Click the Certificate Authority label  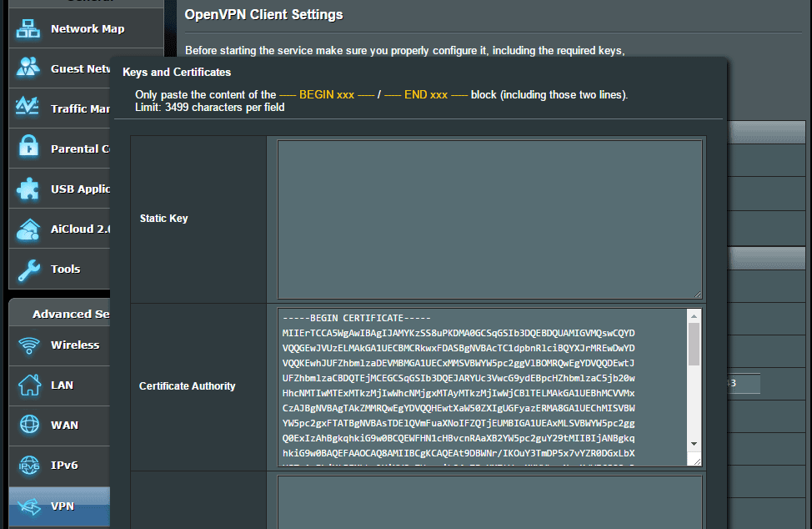187,386
